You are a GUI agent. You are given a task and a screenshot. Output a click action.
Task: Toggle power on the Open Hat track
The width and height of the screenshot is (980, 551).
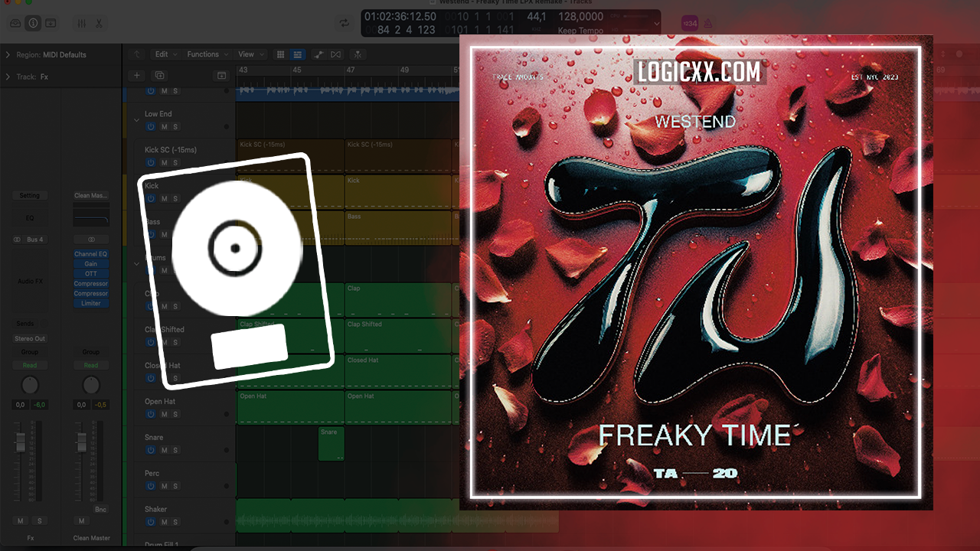pyautogui.click(x=150, y=414)
